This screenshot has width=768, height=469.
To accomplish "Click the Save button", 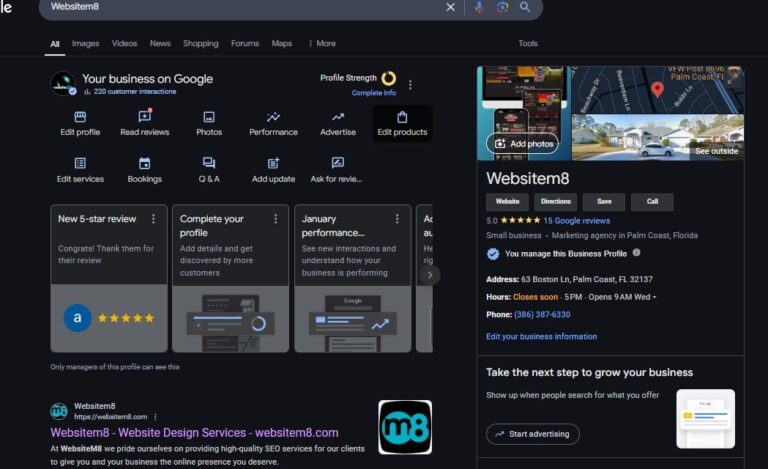I will coord(604,202).
